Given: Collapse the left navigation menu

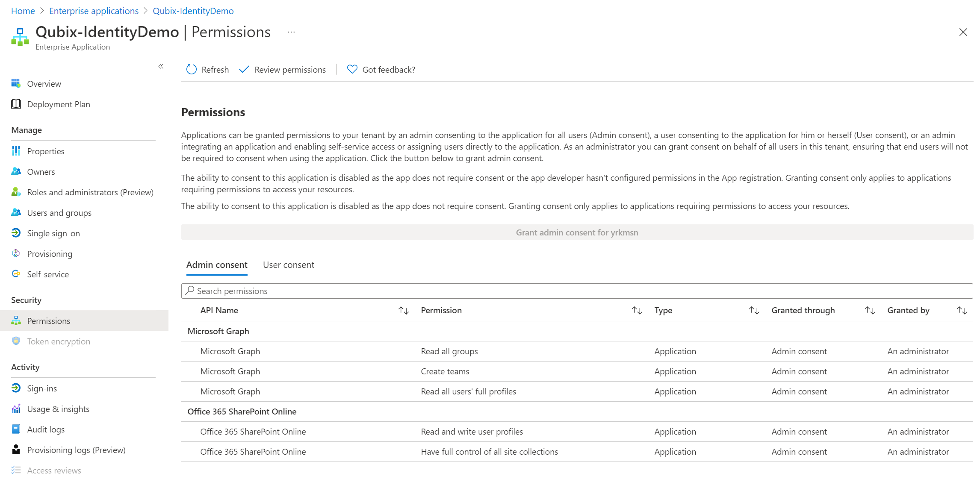Looking at the screenshot, I should [161, 66].
